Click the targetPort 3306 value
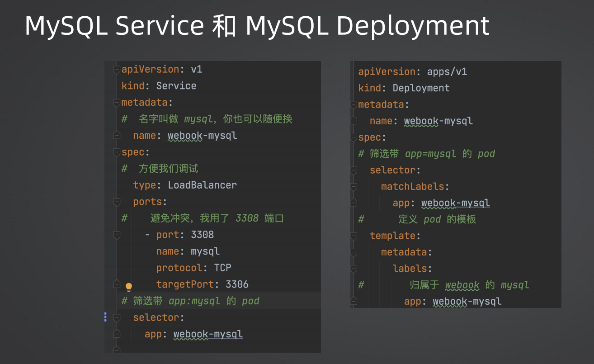Image resolution: width=594 pixels, height=364 pixels. [237, 284]
